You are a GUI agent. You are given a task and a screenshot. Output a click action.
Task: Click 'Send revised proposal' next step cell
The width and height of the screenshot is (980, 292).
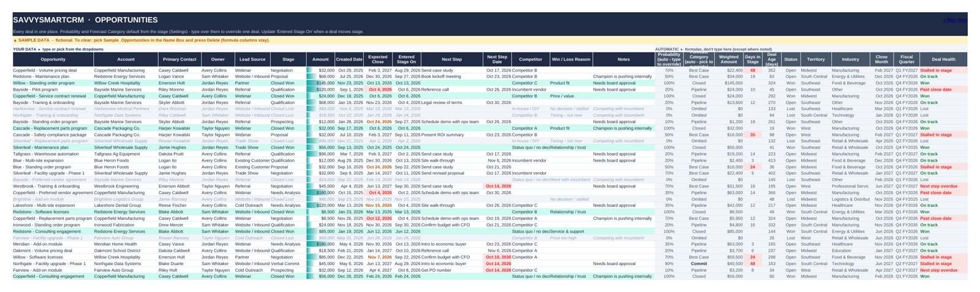tap(452, 173)
